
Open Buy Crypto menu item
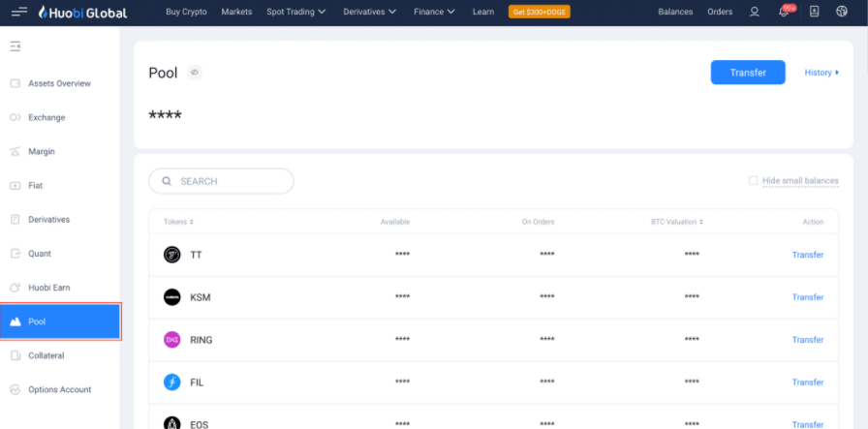[187, 12]
